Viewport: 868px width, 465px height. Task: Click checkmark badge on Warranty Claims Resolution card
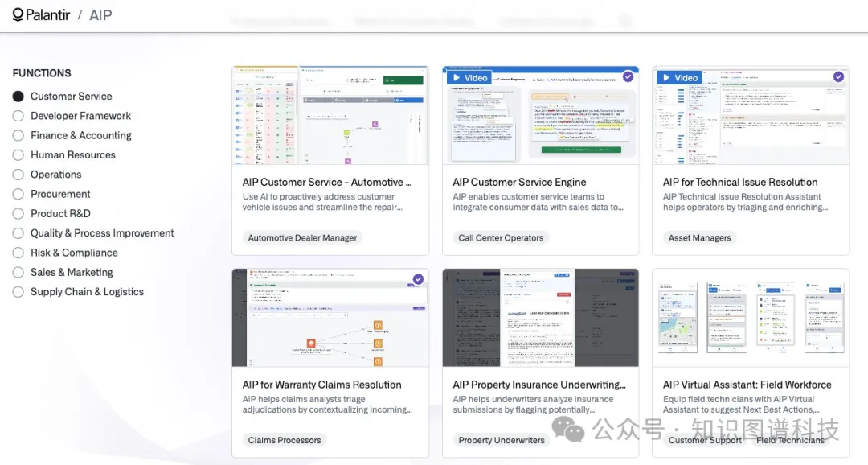pyautogui.click(x=419, y=279)
